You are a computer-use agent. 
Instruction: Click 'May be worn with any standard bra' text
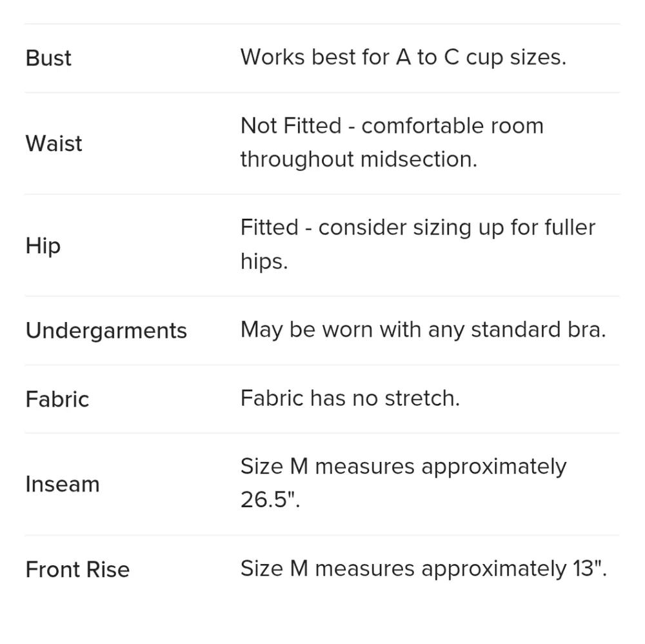click(422, 330)
